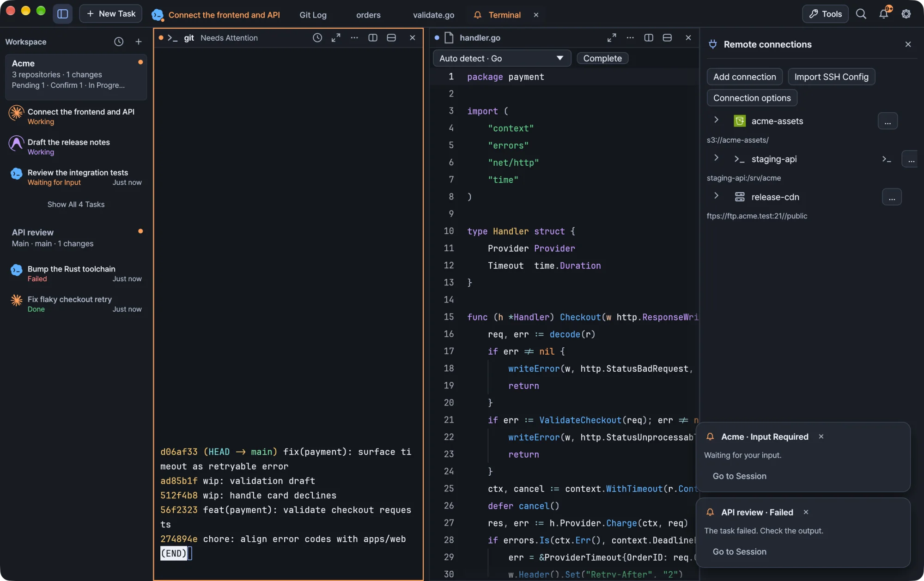924x581 pixels.
Task: Go to Session for Acme notification
Action: 739,476
